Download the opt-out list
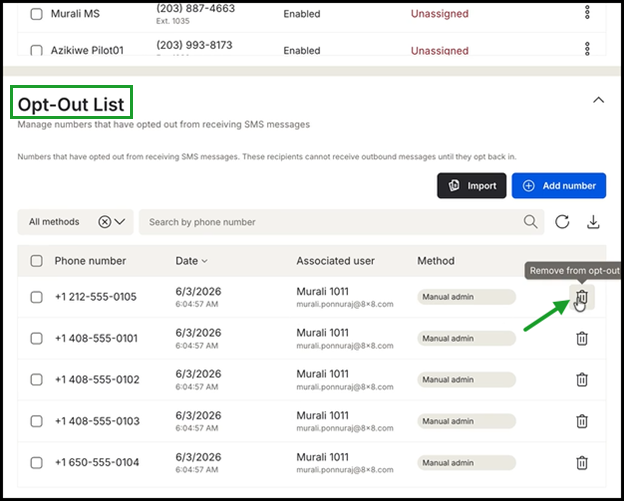624x501 pixels. [x=593, y=222]
